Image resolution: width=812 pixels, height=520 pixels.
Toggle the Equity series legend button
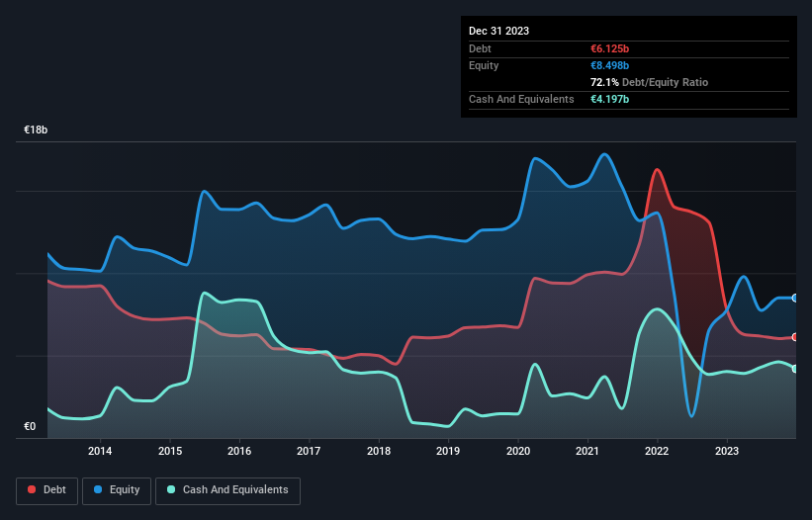pyautogui.click(x=117, y=490)
